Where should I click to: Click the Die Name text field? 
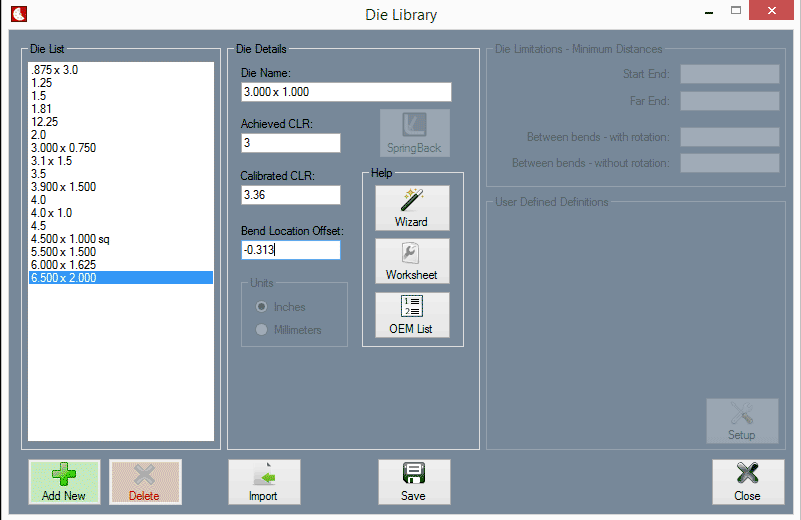pos(346,92)
